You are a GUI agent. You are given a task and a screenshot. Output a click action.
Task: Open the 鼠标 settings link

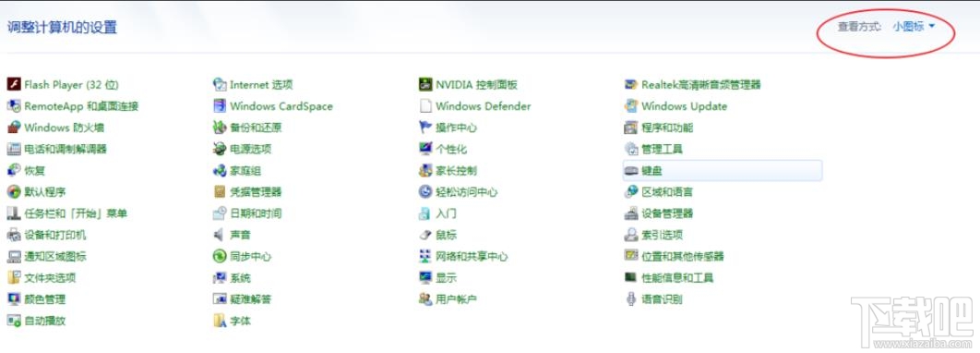(x=446, y=235)
